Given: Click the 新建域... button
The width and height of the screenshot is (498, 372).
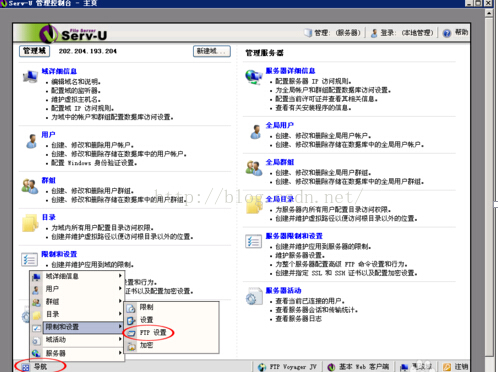Looking at the screenshot, I should [x=212, y=51].
